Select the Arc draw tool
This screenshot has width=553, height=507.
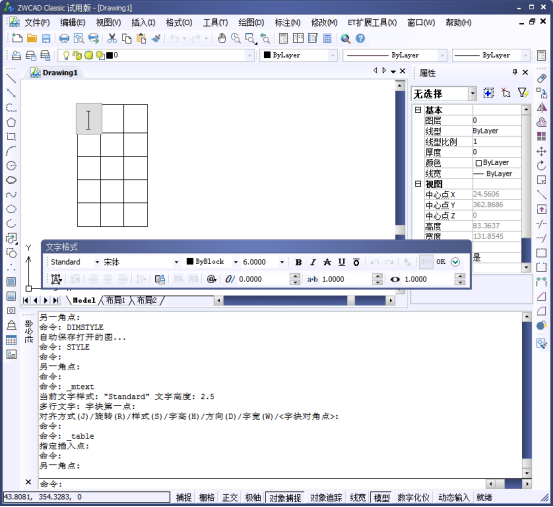click(11, 151)
